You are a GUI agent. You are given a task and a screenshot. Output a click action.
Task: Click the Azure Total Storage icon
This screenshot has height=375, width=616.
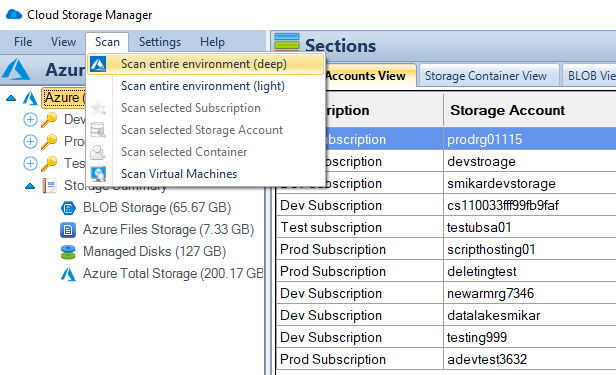click(68, 274)
